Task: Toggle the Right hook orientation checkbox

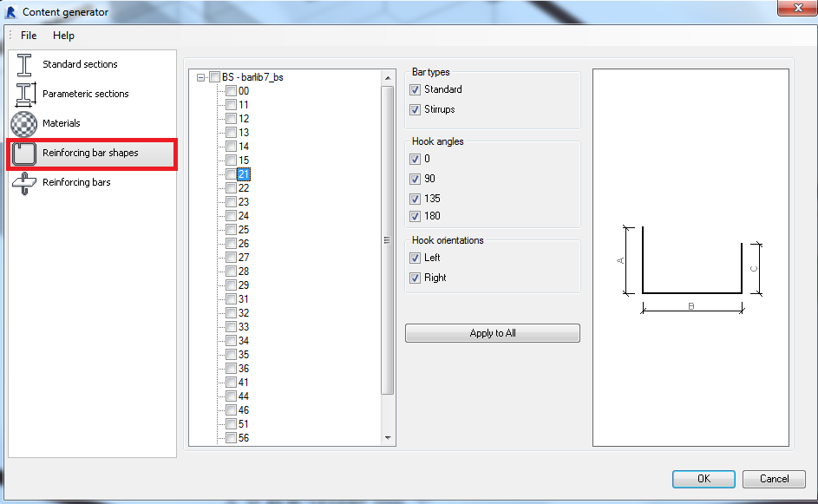Action: (415, 277)
